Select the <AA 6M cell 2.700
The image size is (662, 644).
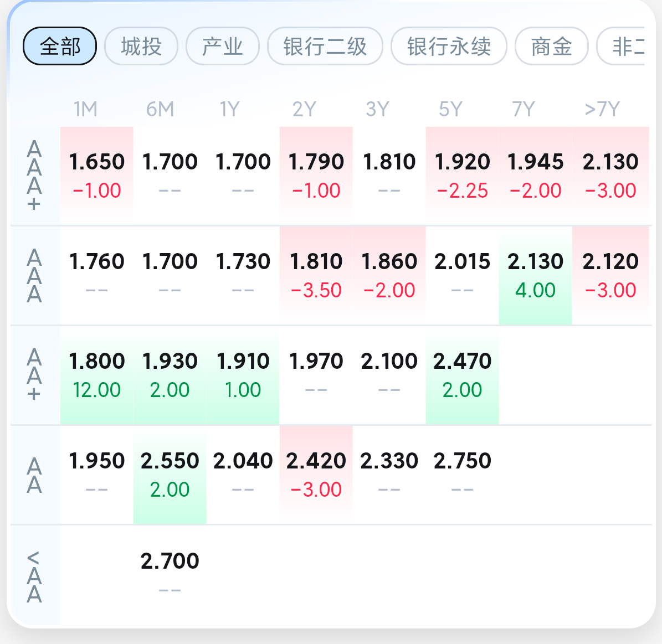coord(170,574)
